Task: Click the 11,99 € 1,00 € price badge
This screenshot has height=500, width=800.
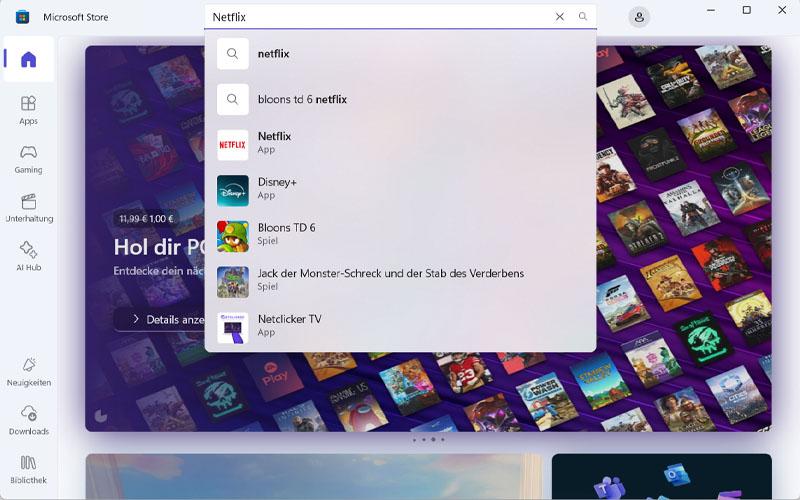Action: [x=146, y=219]
